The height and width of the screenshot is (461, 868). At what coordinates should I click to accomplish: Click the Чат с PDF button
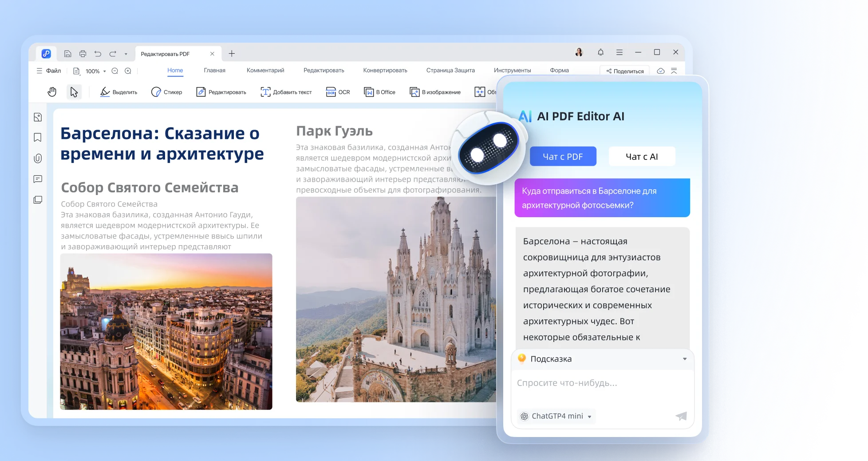click(x=563, y=156)
